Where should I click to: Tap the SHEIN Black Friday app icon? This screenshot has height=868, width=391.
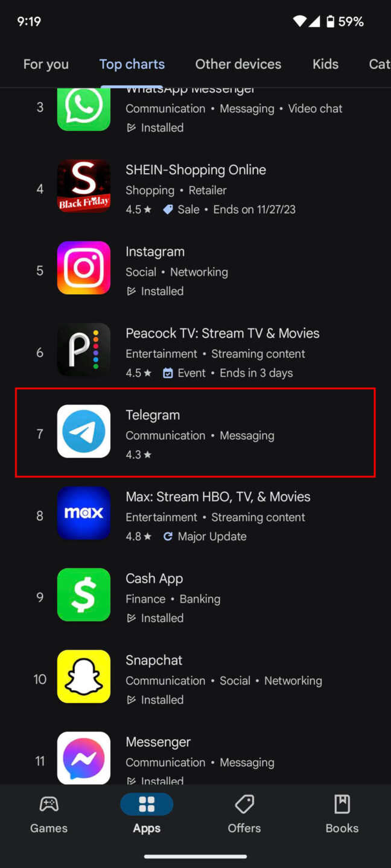click(84, 186)
